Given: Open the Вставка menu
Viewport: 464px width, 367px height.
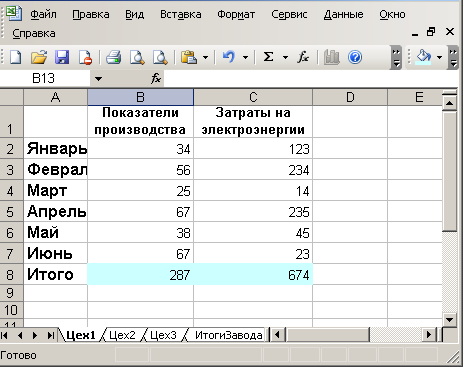Looking at the screenshot, I should tap(181, 14).
